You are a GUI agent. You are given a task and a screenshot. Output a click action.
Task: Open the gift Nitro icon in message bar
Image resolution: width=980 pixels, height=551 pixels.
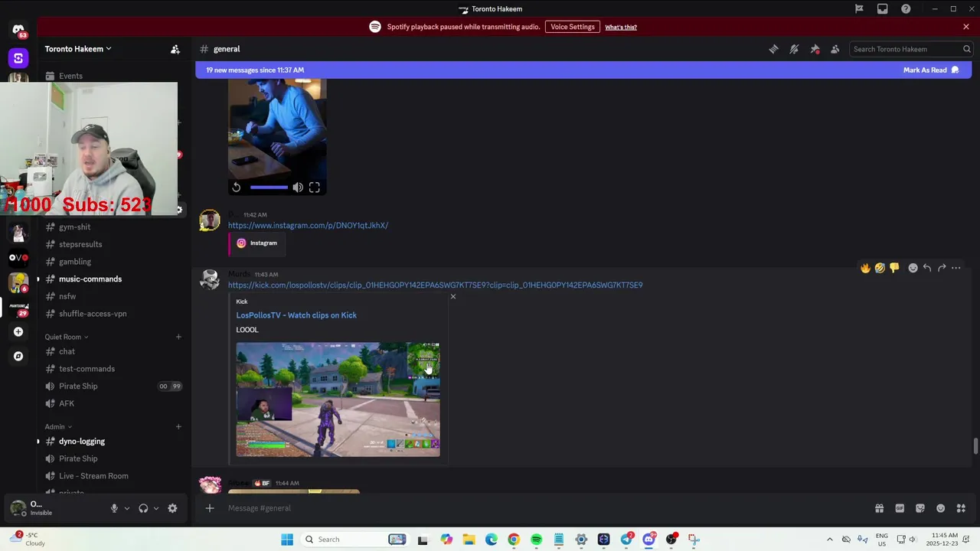879,508
